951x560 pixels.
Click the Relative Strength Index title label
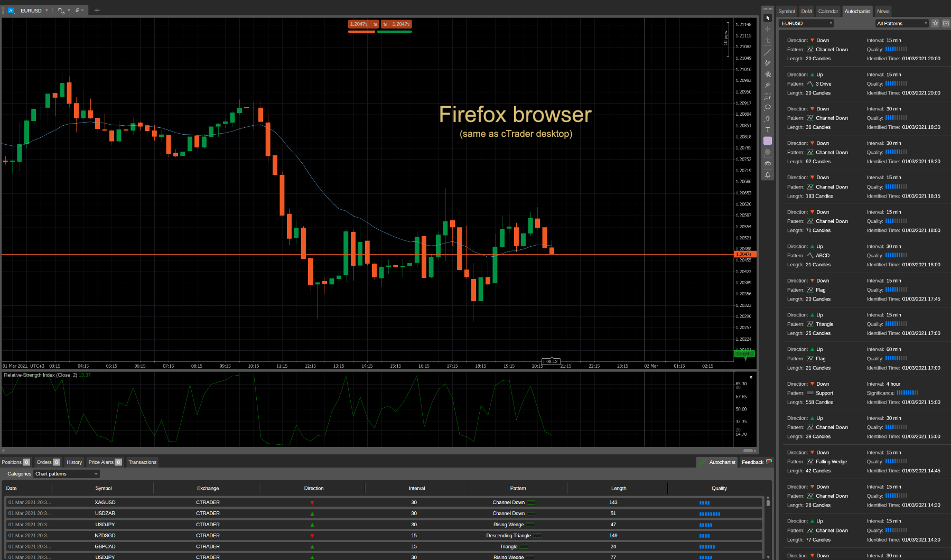pos(41,375)
